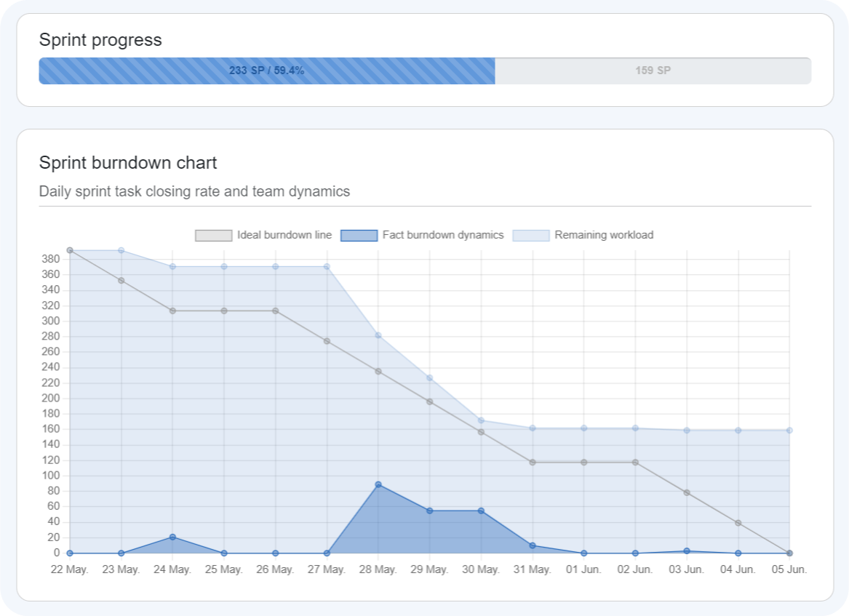Hide the Fact burndown dynamics series via legend

422,235
